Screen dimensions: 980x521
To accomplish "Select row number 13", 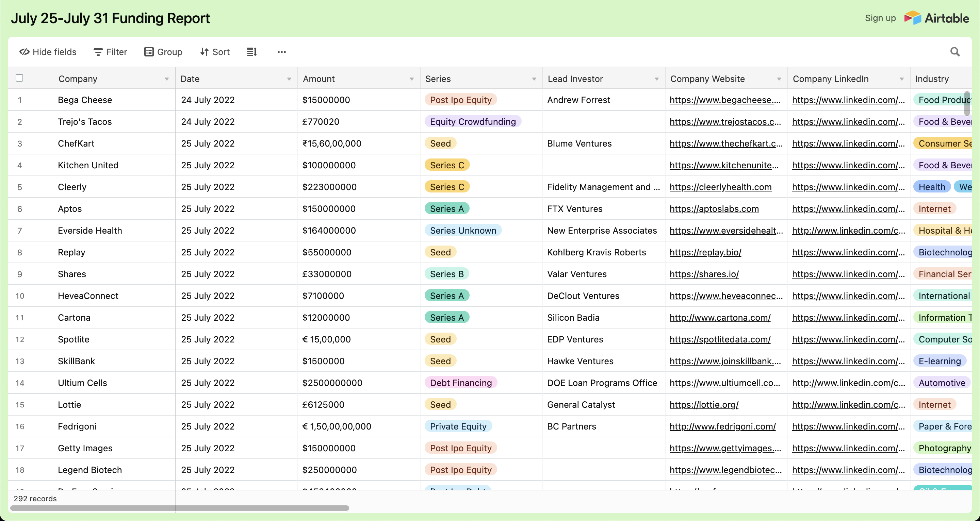I will click(x=20, y=361).
